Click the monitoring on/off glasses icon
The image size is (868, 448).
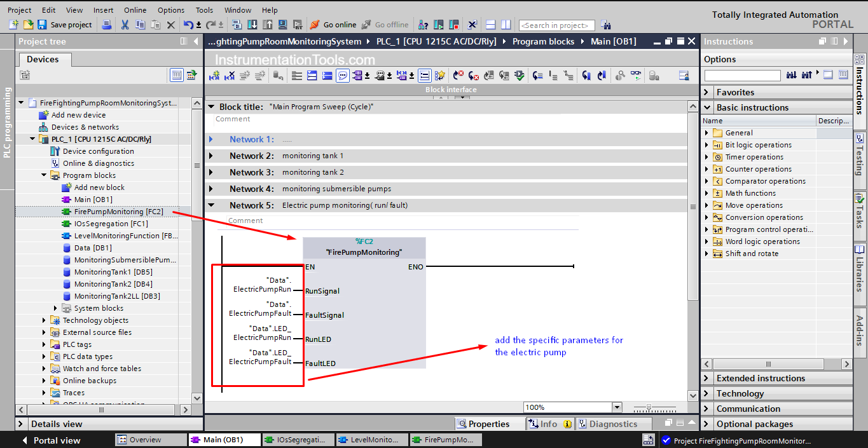636,76
